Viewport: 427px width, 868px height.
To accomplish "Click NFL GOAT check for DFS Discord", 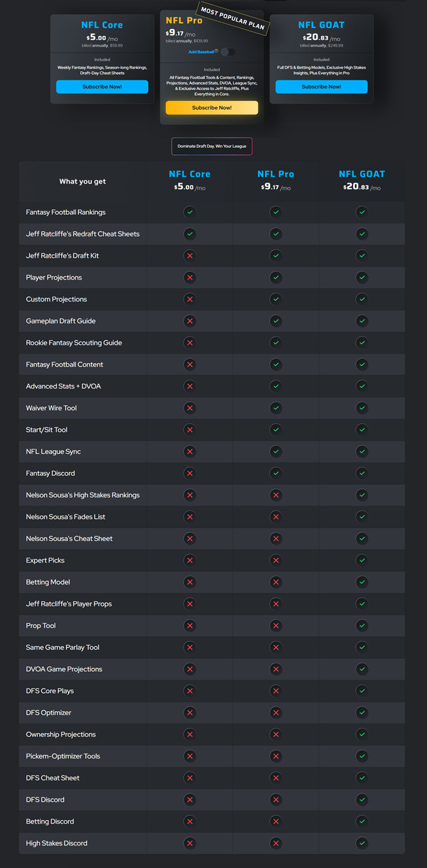I will click(x=362, y=800).
